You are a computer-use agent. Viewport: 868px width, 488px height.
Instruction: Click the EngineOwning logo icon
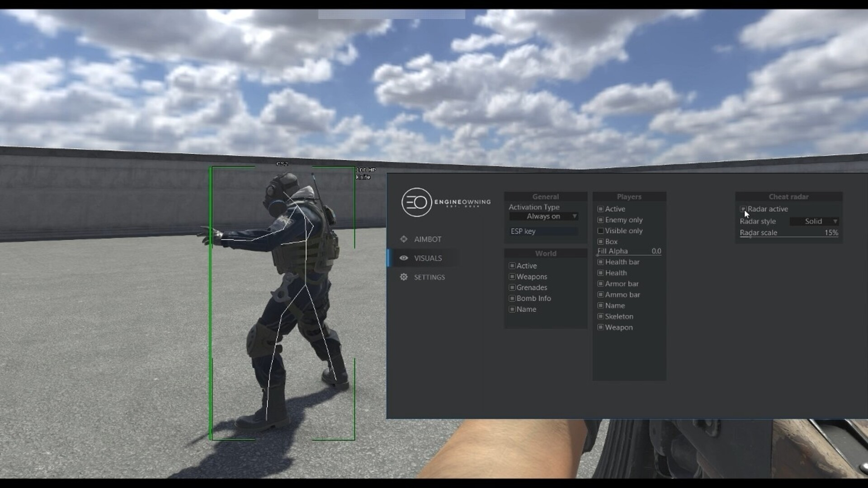click(x=416, y=202)
